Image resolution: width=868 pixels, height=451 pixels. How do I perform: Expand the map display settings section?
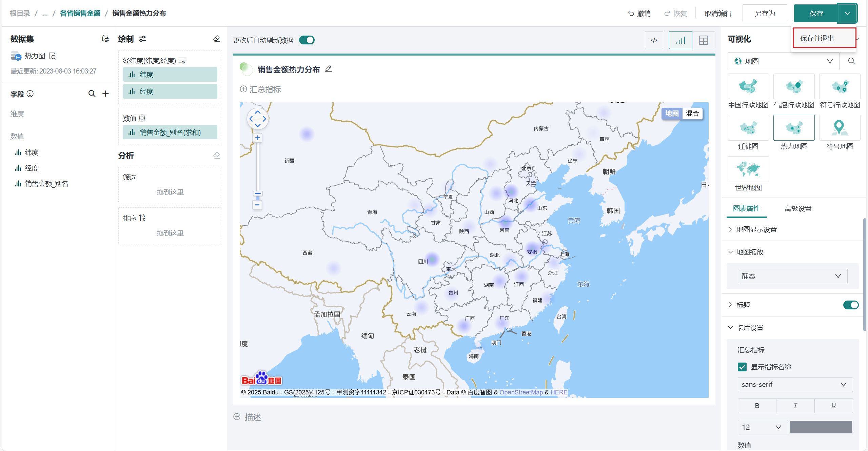(x=756, y=229)
